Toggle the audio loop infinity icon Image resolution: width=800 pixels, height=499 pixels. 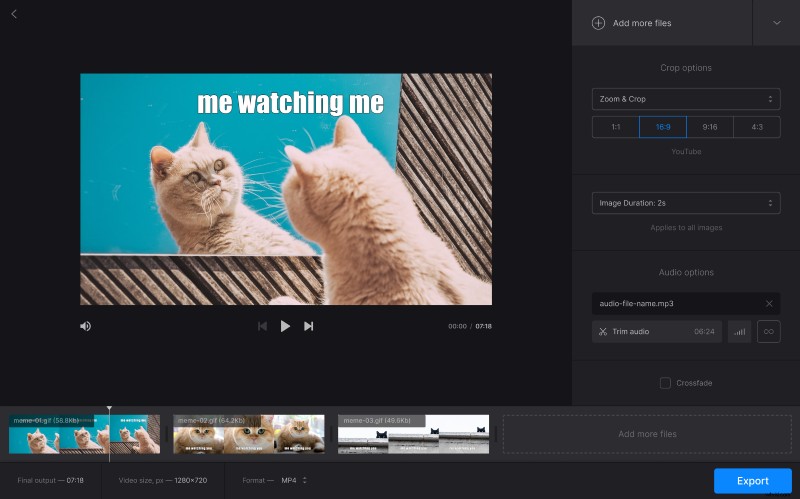tap(769, 332)
